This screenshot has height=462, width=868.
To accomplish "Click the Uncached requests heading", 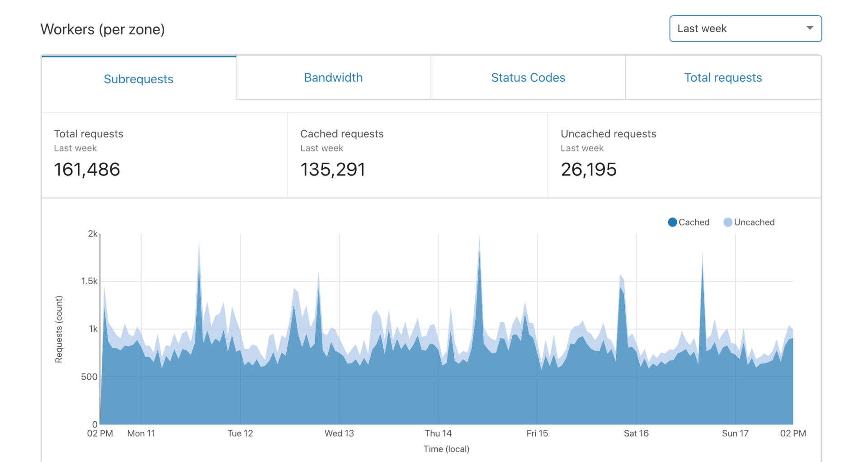I will tap(609, 134).
